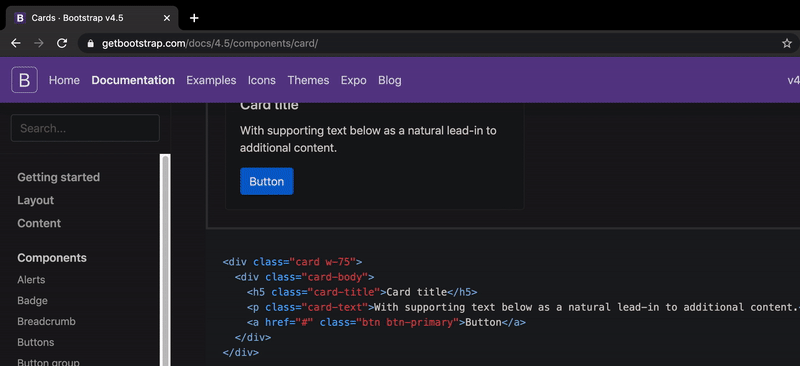Image resolution: width=800 pixels, height=366 pixels.
Task: Open the Examples navbar item
Action: point(211,80)
